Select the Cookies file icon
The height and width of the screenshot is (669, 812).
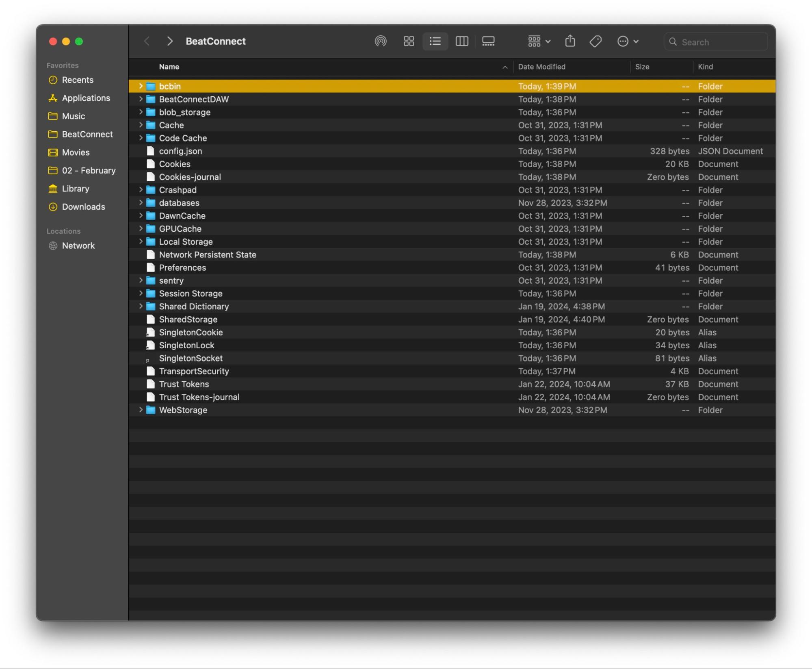coord(151,164)
